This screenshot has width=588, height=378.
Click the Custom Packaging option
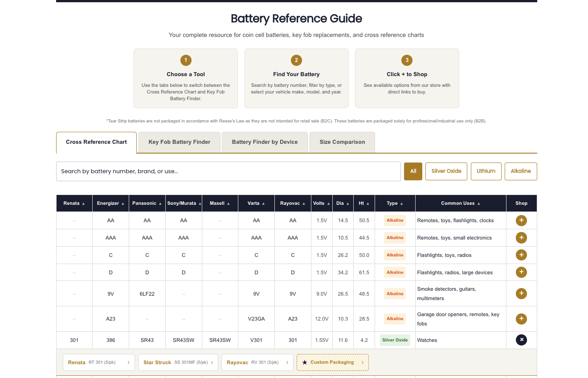click(x=333, y=362)
